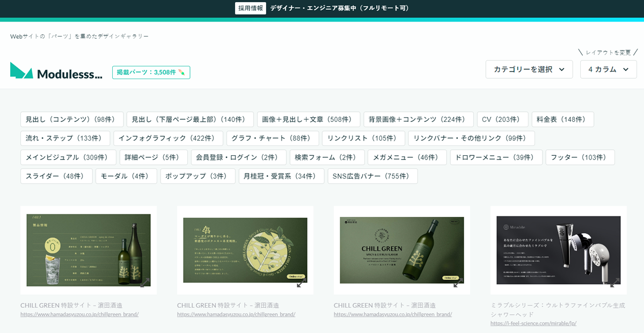Open the CHILL GREEN circular olive illustration thumbnail
This screenshot has width=644, height=333.
pyautogui.click(x=245, y=250)
